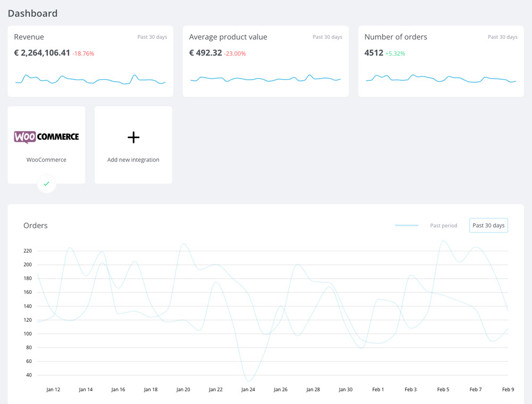
Task: Click the WooCommerce logo icon
Action: point(46,137)
